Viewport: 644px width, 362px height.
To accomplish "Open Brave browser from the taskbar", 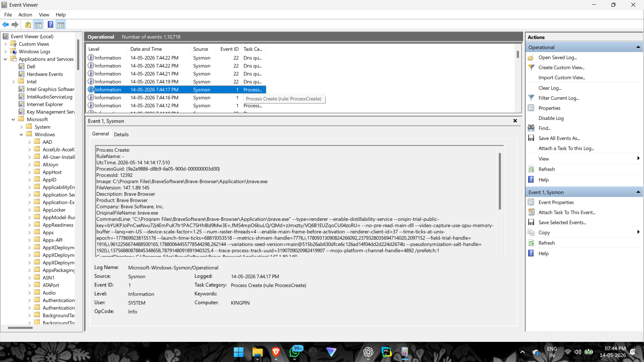I will 276,352.
